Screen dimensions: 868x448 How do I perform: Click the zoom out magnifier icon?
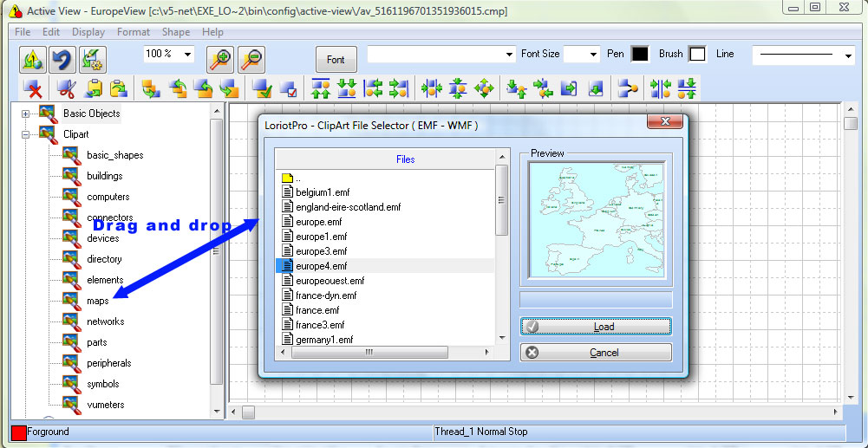[x=251, y=59]
